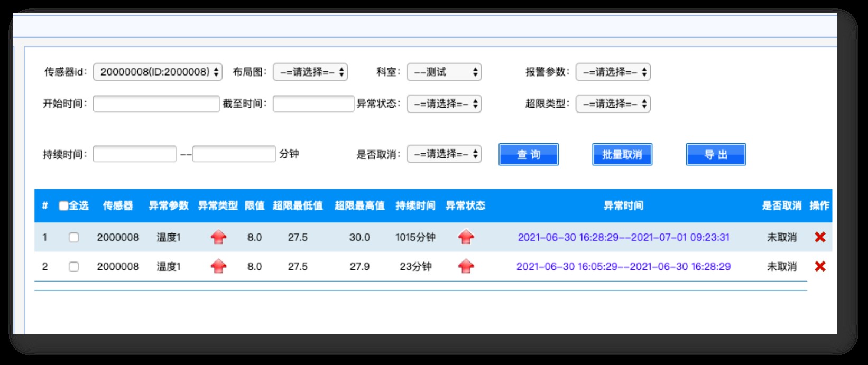
Task: Open the 传感器id dropdown
Action: 158,72
